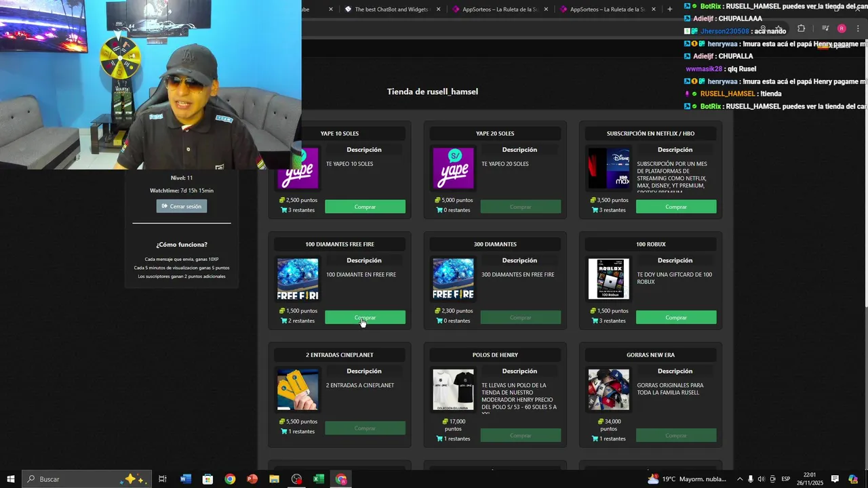Click Comprar on 2 Entradas Cineplanet card
Viewport: 868px width, 488px height.
click(365, 428)
